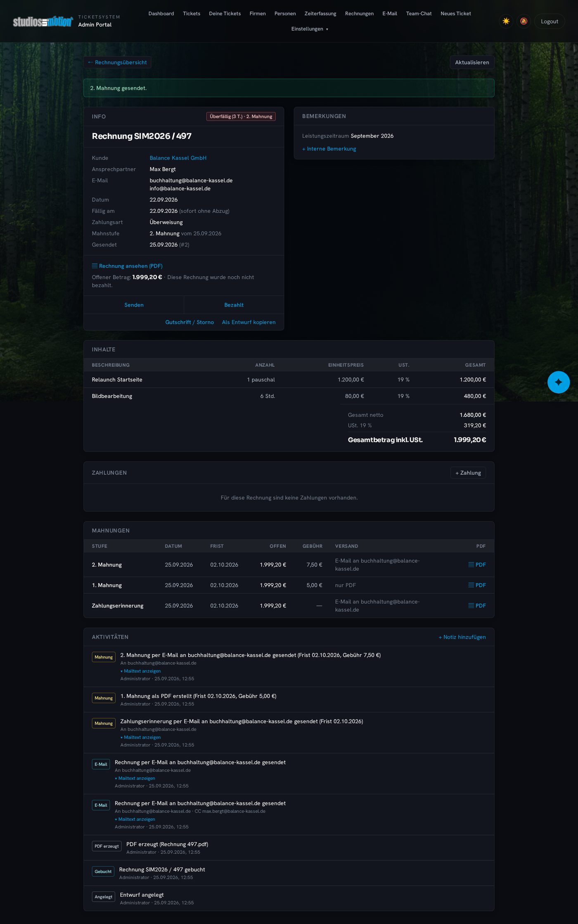Open the Firmen menu item

coord(258,14)
